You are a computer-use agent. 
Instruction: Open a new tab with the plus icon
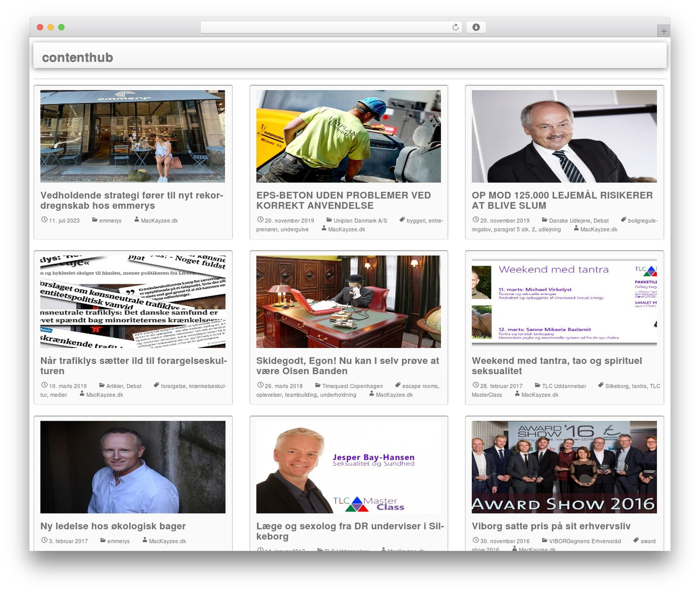click(x=664, y=31)
